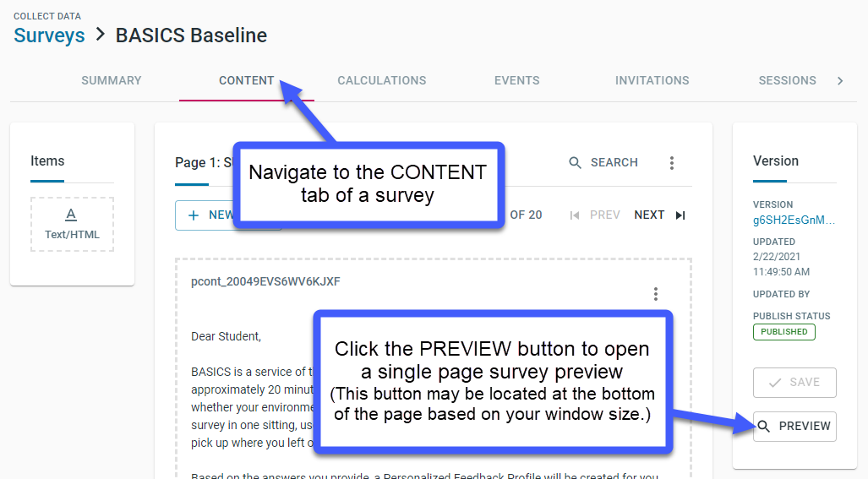
Task: Open the INVITATIONS tab
Action: pyautogui.click(x=652, y=81)
